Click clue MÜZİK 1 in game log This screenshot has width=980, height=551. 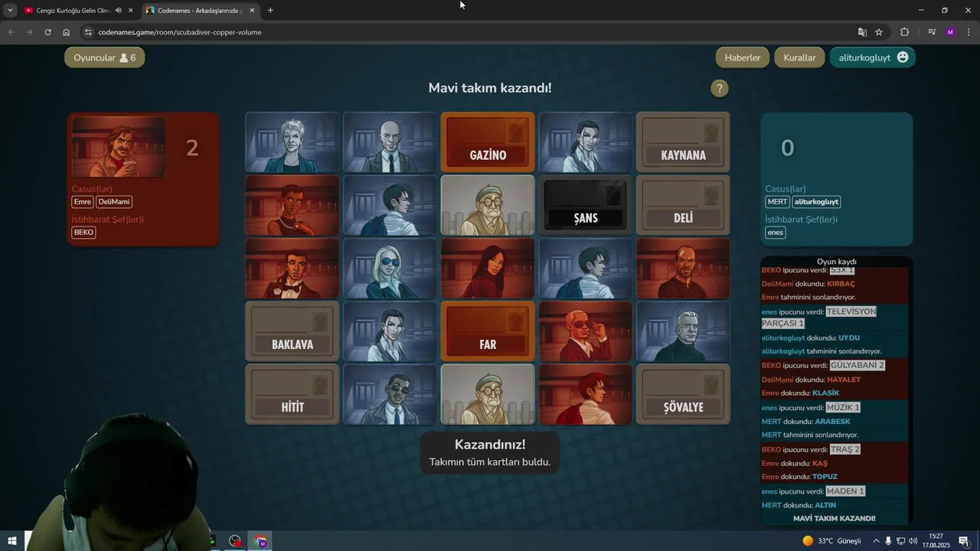point(843,407)
